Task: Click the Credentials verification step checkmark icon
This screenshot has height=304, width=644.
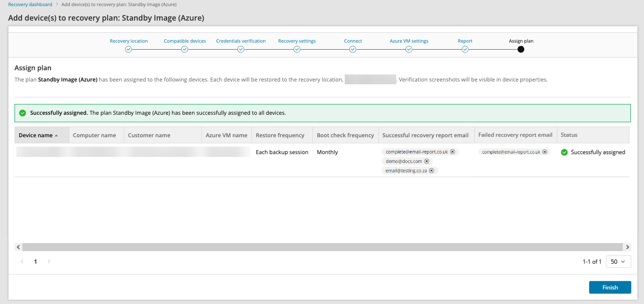Action: (241, 50)
